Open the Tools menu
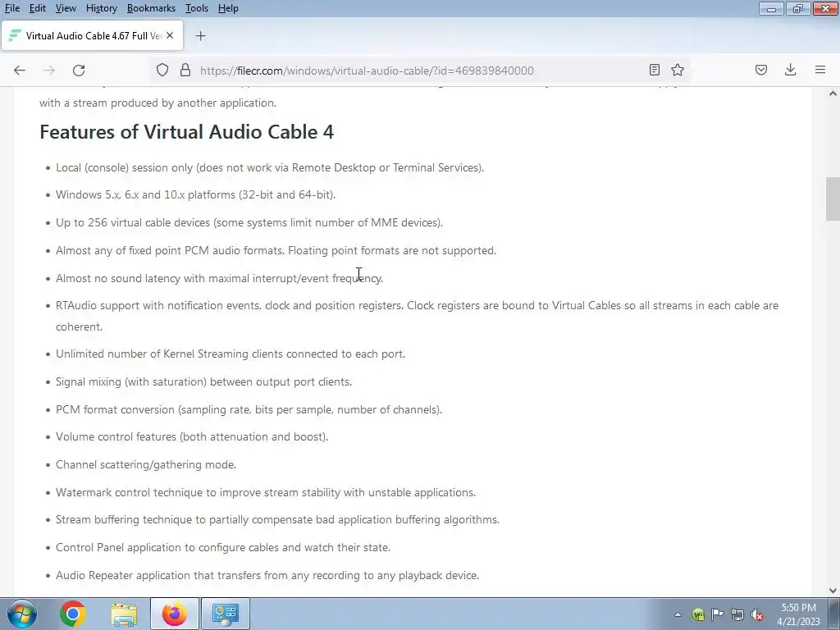 197,8
